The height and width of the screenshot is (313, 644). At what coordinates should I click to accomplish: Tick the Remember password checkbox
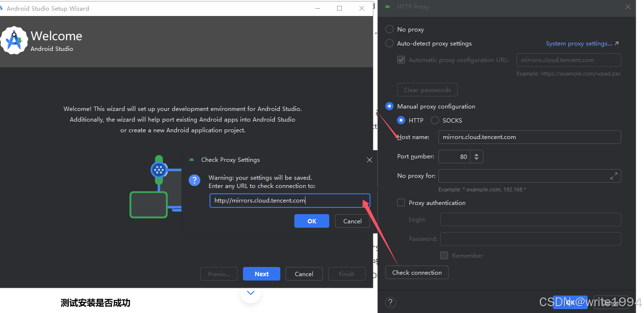444,255
